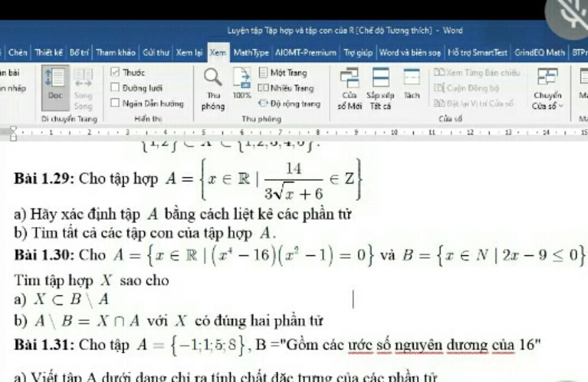Click the microphone muted icon at top right
The height and width of the screenshot is (382, 588).
(x=570, y=15)
